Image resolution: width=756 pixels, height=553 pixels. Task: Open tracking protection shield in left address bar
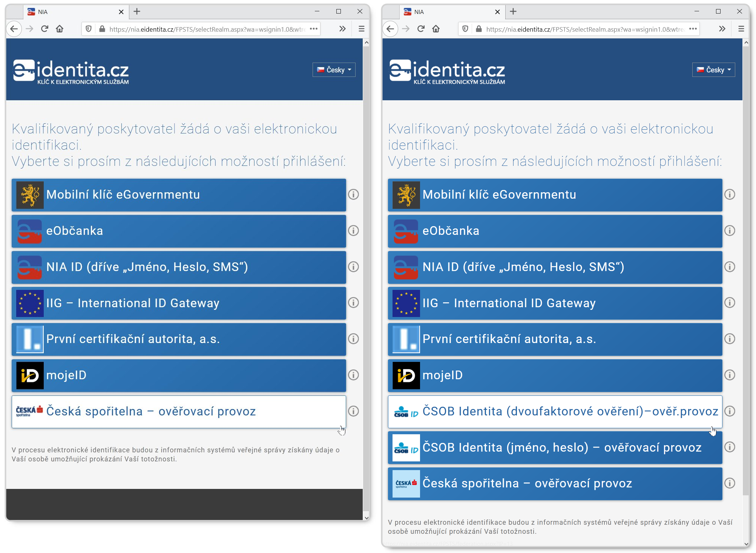click(89, 29)
